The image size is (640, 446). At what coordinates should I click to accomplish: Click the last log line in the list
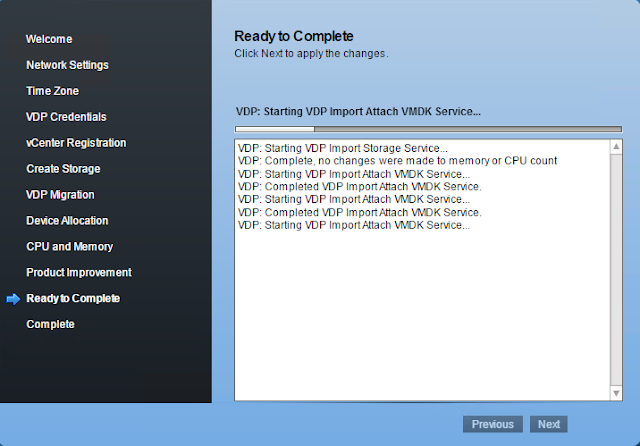(x=354, y=225)
